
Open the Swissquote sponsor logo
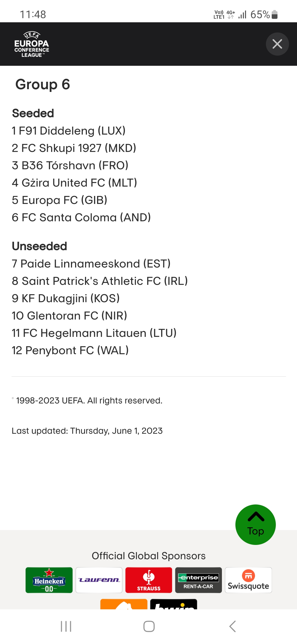point(248,580)
